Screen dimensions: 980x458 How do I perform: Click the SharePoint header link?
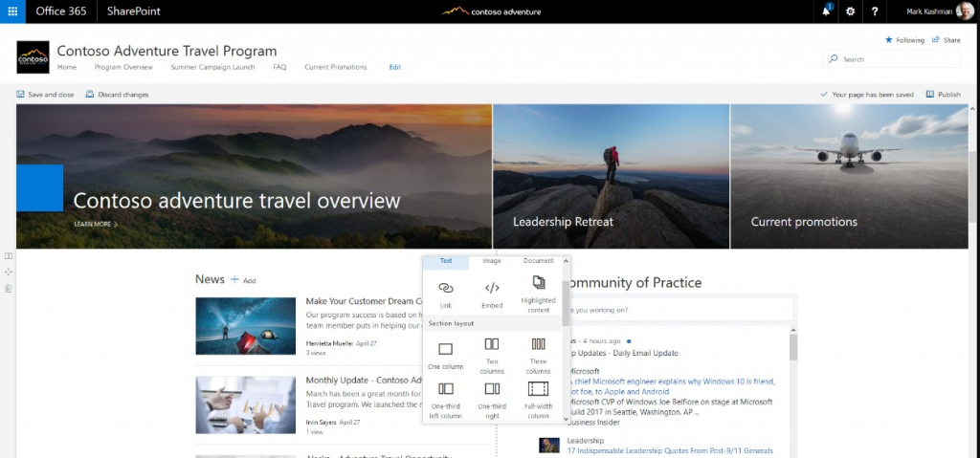click(x=133, y=11)
